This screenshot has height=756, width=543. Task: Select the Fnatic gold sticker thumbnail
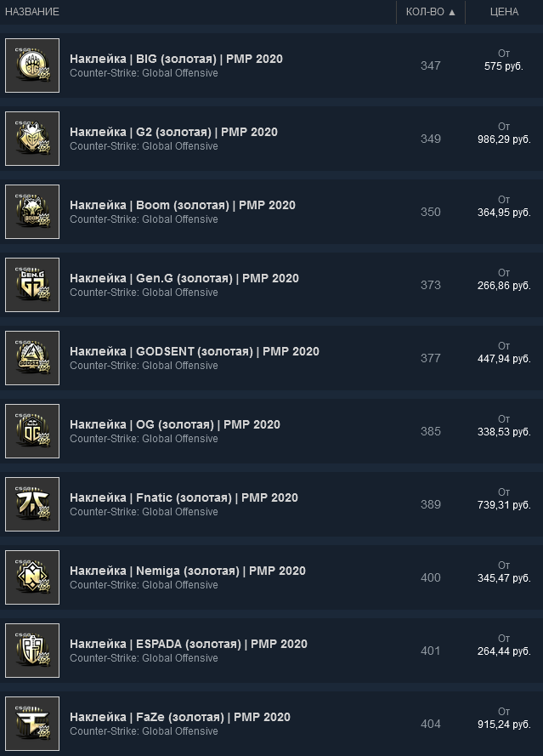pyautogui.click(x=32, y=504)
